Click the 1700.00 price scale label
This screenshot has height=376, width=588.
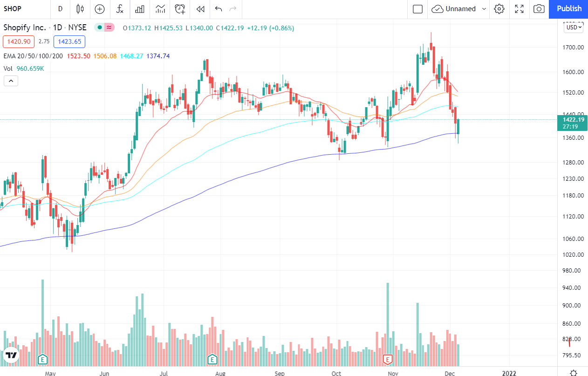pos(573,47)
